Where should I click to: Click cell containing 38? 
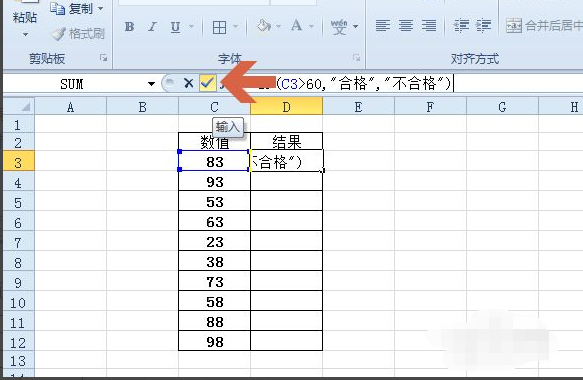coord(215,262)
